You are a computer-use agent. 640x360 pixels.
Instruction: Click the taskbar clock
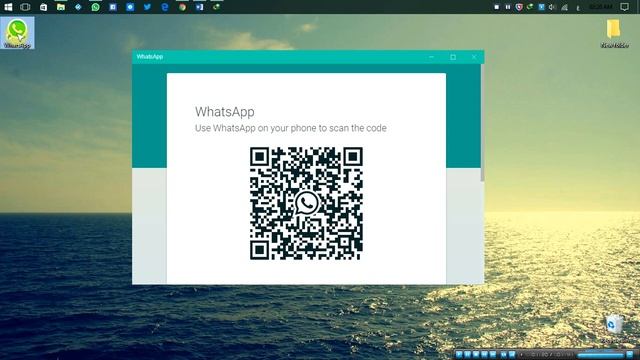point(600,7)
